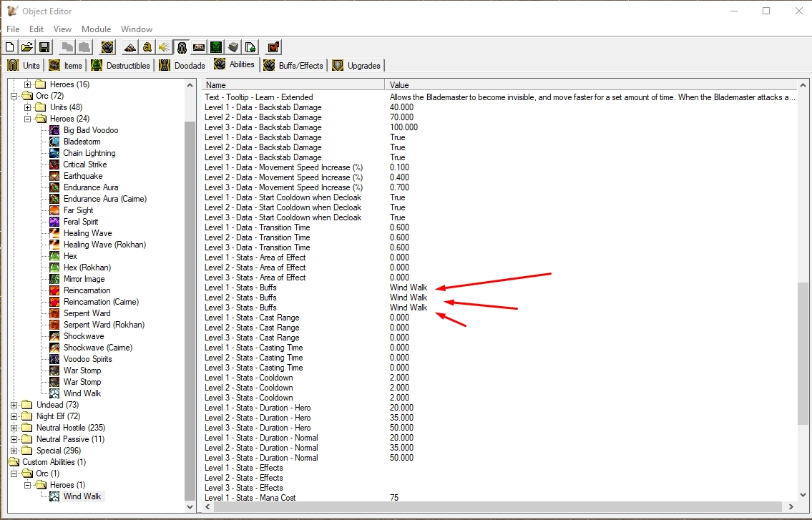The image size is (812, 520).
Task: Collapse the Orc (72) folder
Action: [14, 96]
